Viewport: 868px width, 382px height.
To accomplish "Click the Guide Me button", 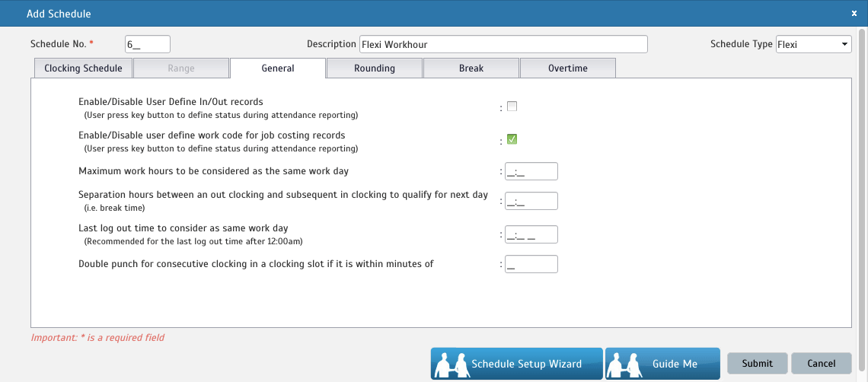I will [x=674, y=364].
